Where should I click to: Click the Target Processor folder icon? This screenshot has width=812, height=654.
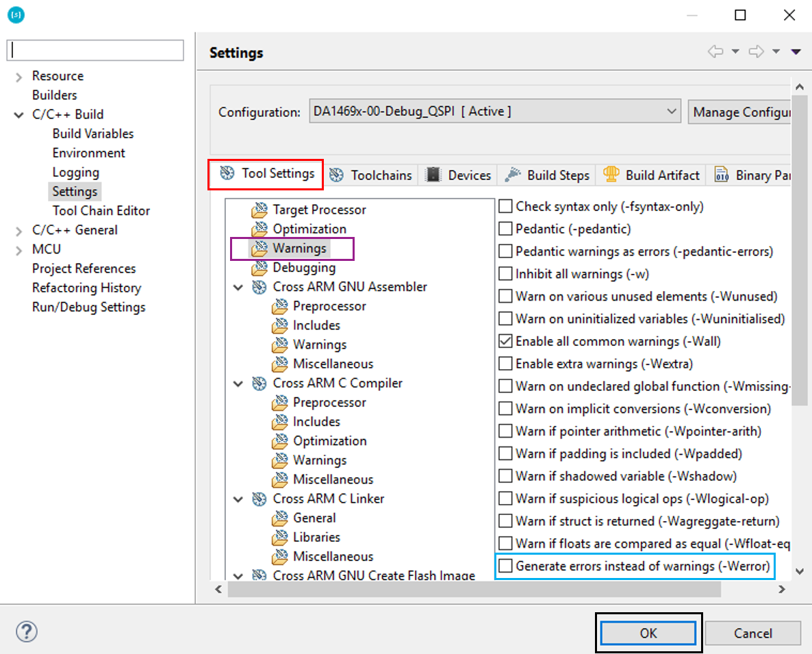point(259,210)
